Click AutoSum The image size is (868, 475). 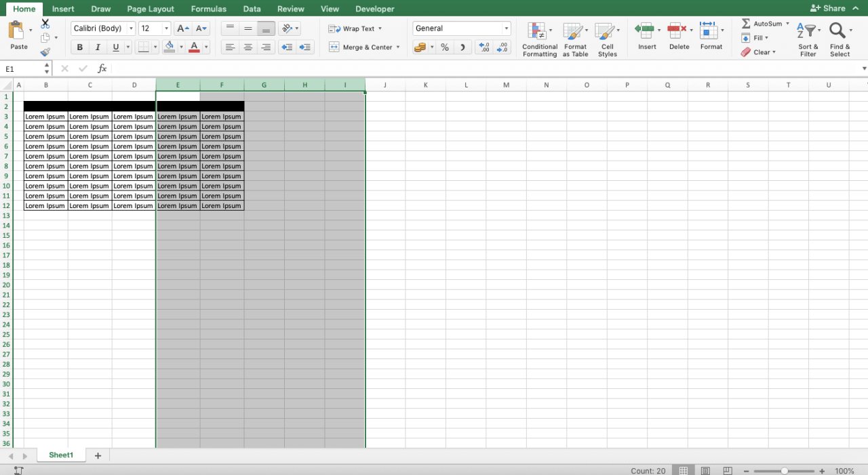(x=762, y=24)
